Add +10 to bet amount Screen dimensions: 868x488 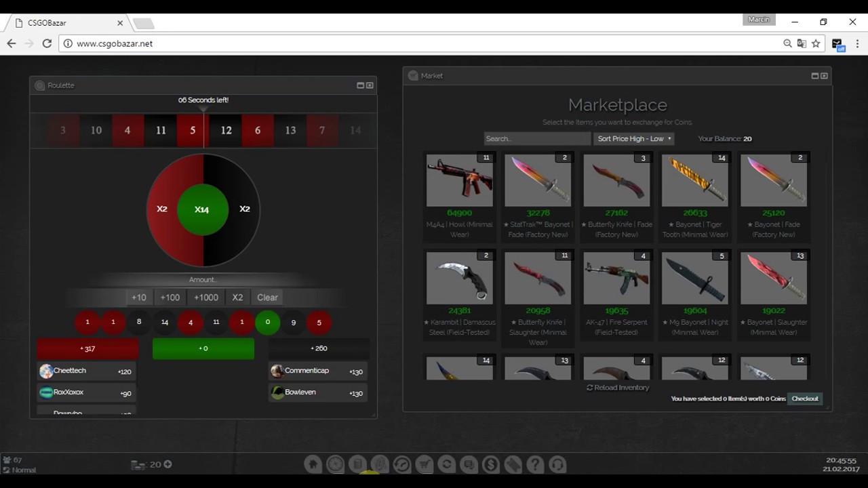pyautogui.click(x=138, y=298)
